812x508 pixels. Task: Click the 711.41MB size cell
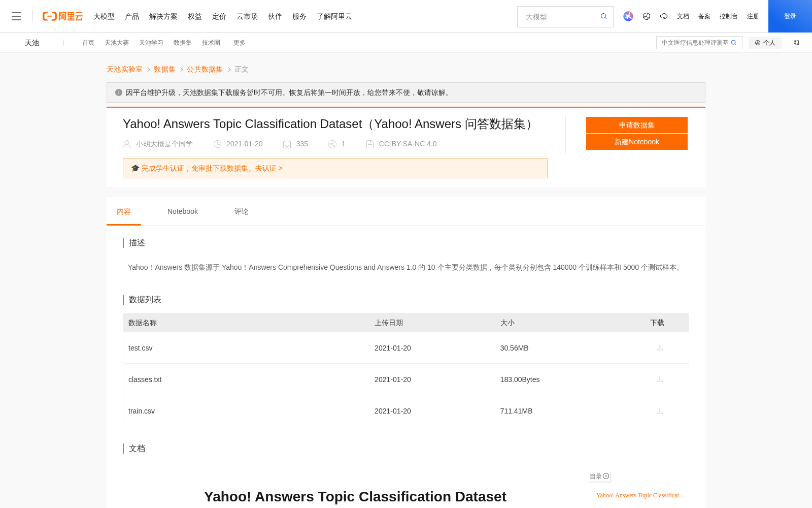coord(517,411)
